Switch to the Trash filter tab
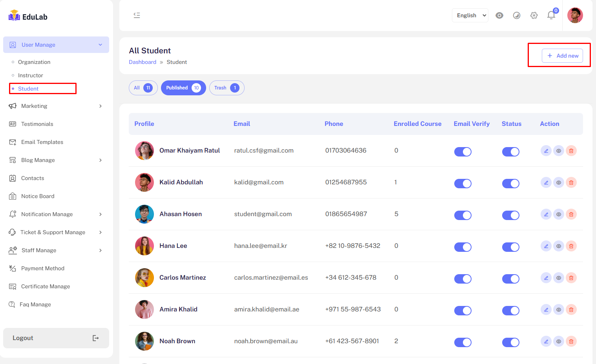596x364 pixels. coord(227,88)
